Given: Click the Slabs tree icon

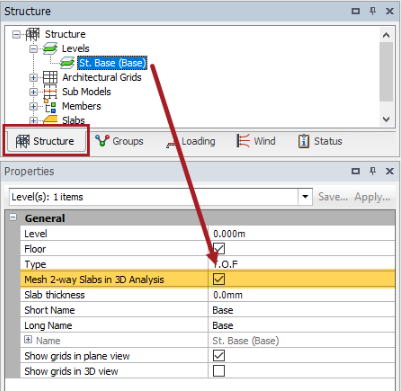Looking at the screenshot, I should click(x=50, y=120).
